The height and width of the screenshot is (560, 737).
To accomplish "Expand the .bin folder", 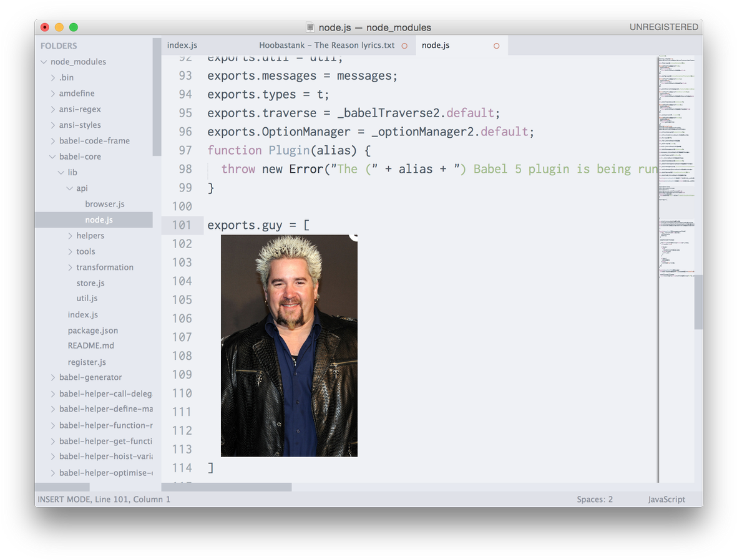I will [52, 77].
